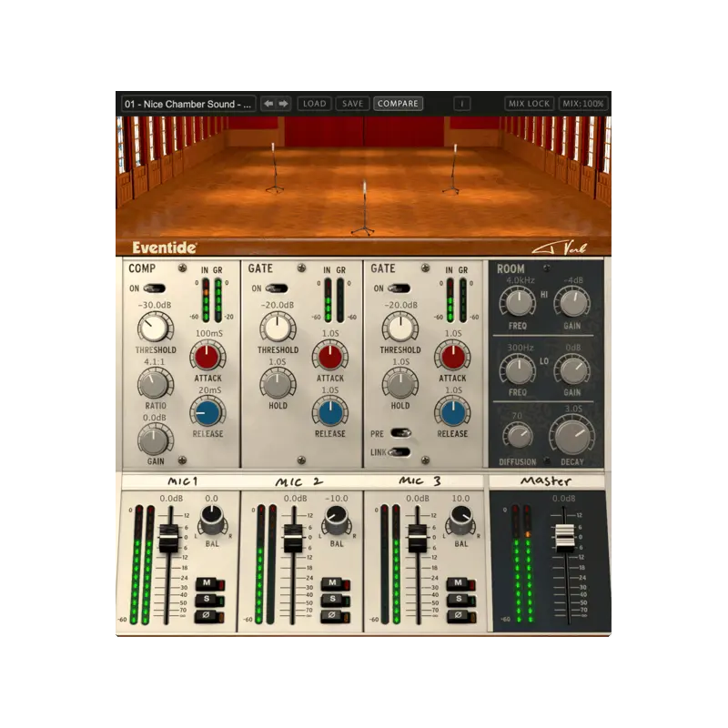The image size is (728, 728).
Task: Click the Mic 2 gate THRESHOLD knob
Action: click(x=278, y=328)
